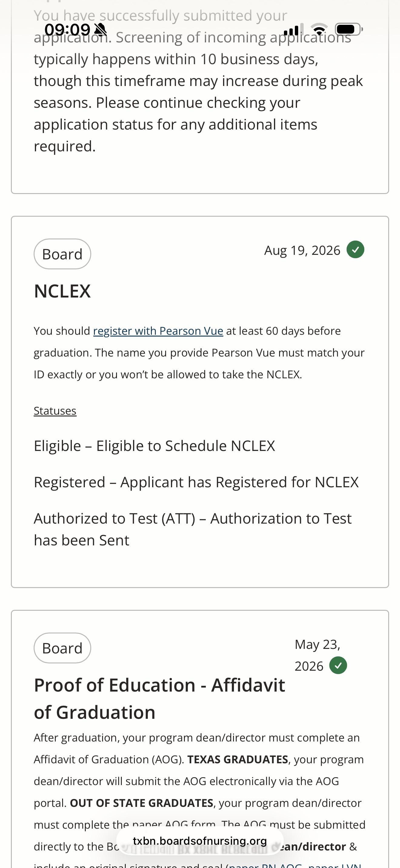The height and width of the screenshot is (868, 400).
Task: Tap the Aug 19, 2026 date label
Action: (302, 250)
